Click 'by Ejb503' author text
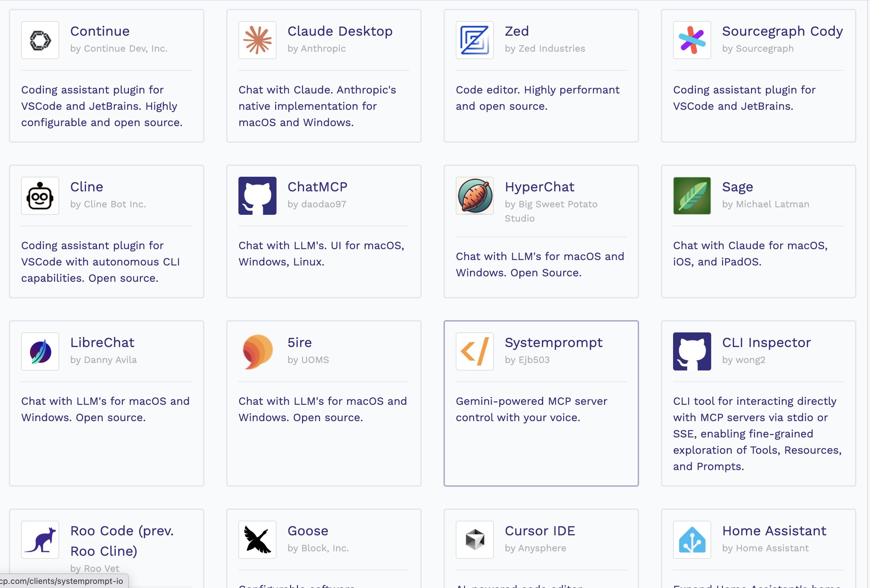The image size is (870, 588). 527,360
